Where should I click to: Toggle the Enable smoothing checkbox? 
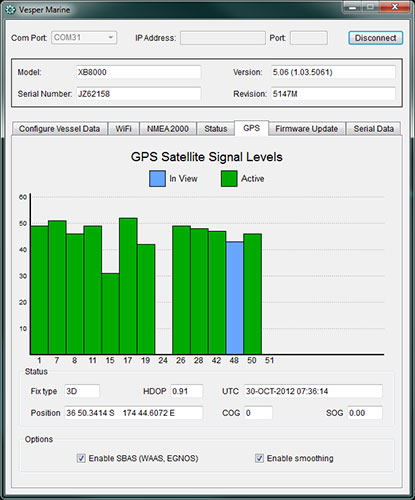tap(259, 458)
